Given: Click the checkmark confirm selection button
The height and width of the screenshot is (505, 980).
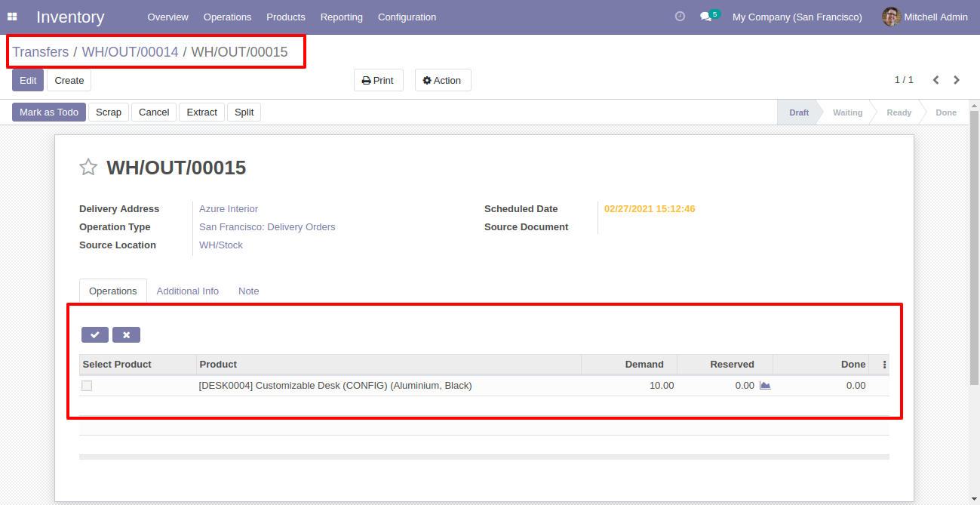Looking at the screenshot, I should tap(95, 334).
